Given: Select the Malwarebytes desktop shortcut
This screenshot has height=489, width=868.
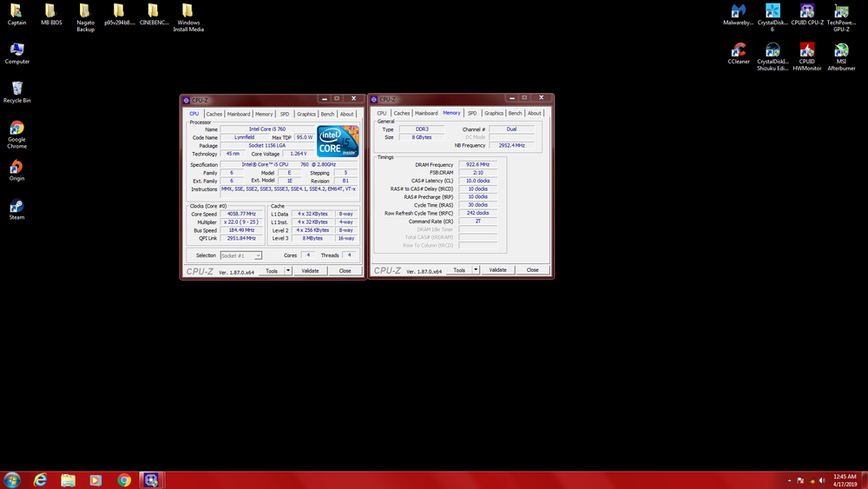Looking at the screenshot, I should (x=739, y=15).
